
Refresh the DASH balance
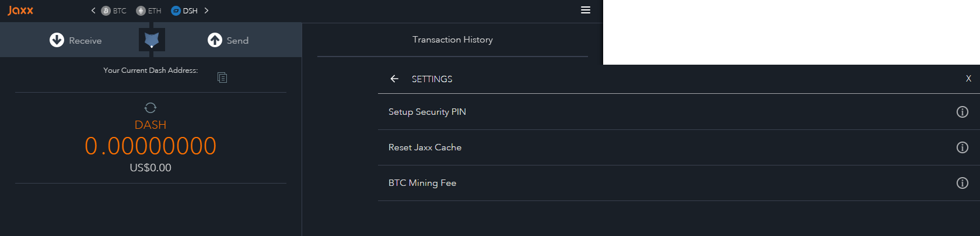pos(150,108)
